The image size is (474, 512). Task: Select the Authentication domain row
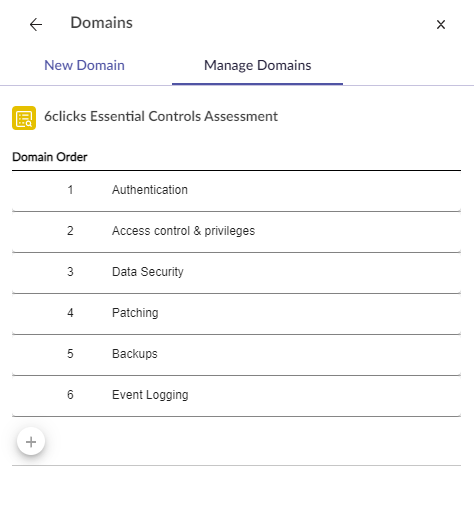click(x=236, y=191)
